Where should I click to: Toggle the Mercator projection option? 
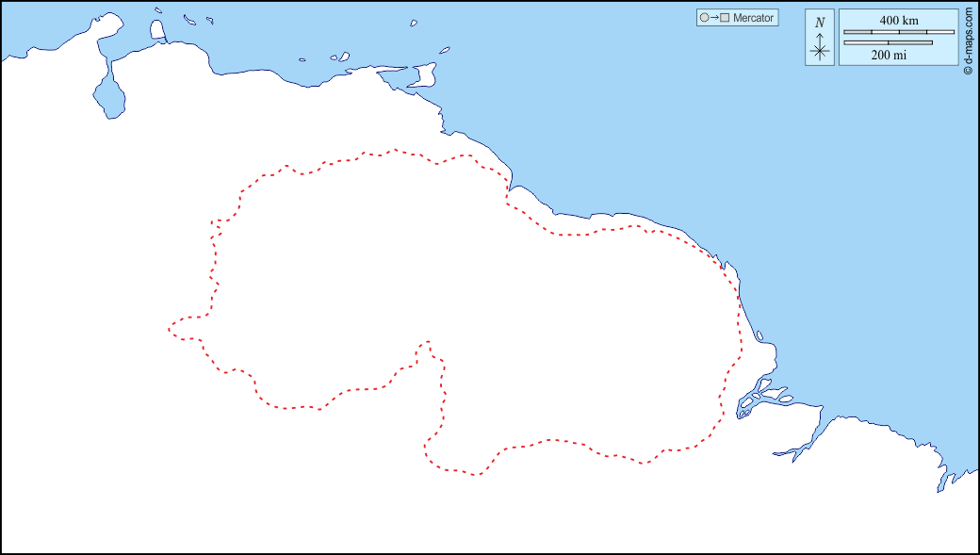pos(737,17)
